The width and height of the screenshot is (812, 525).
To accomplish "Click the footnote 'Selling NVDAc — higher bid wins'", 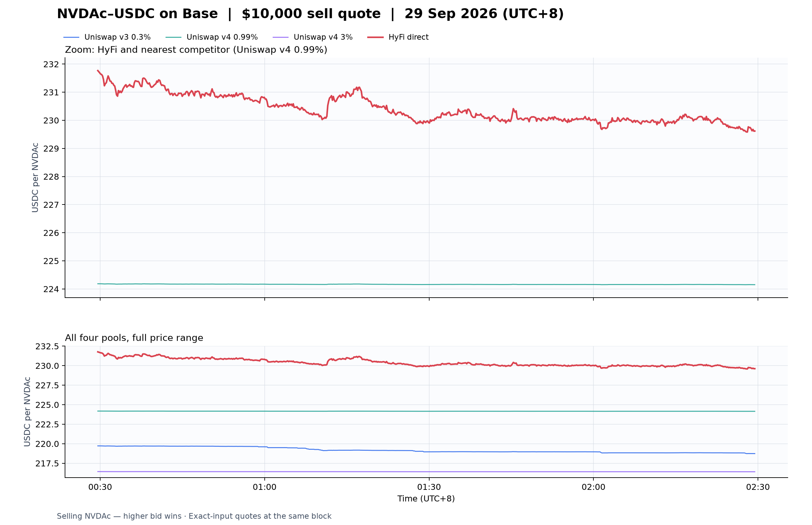I will pos(119,516).
